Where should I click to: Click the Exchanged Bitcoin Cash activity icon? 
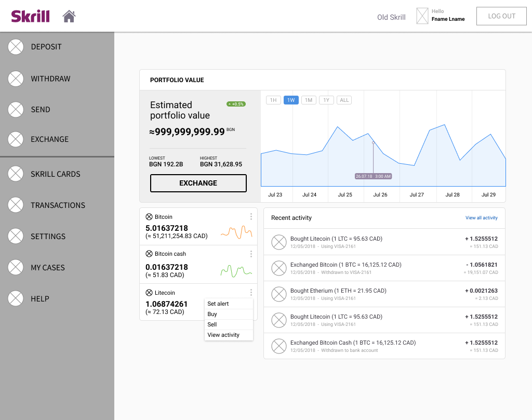tap(279, 346)
